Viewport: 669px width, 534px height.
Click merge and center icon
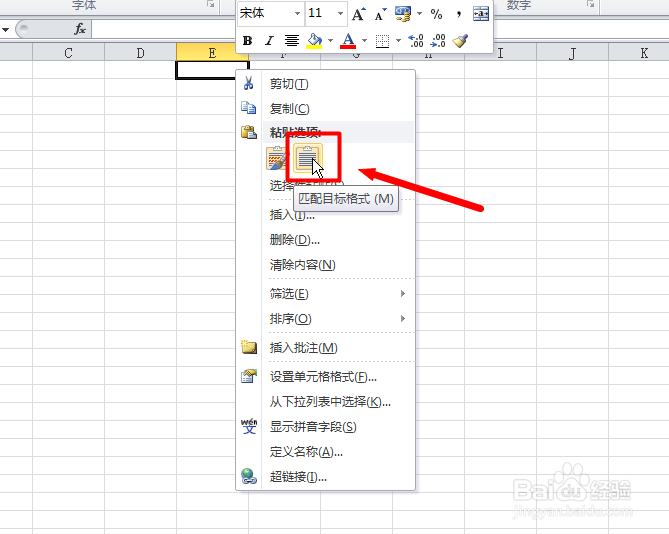tap(481, 14)
